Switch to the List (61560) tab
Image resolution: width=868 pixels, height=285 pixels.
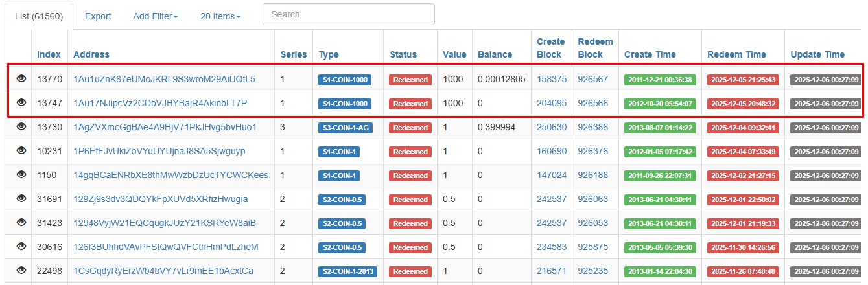click(x=39, y=16)
